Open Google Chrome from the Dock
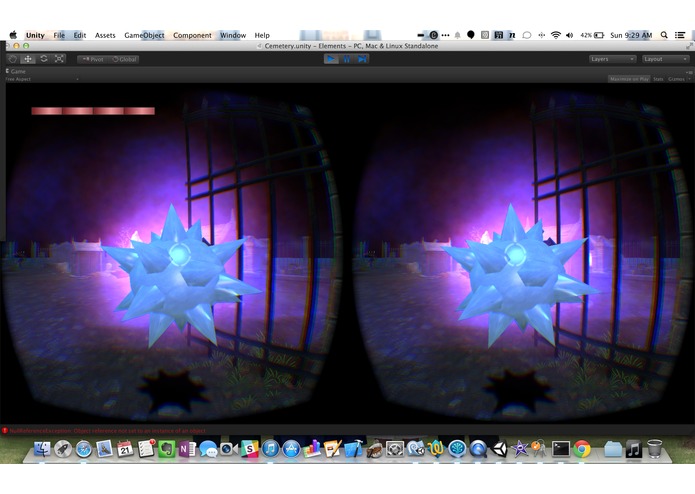Image resolution: width=695 pixels, height=494 pixels. coord(582,449)
